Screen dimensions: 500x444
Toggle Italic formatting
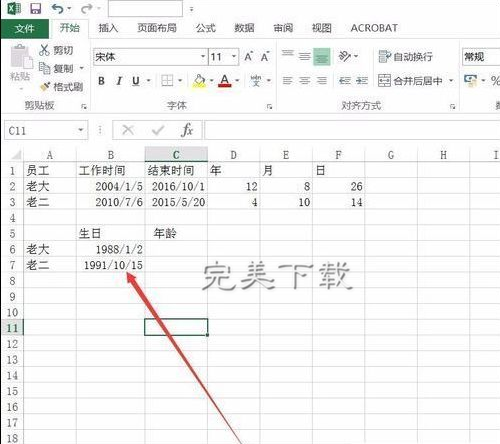(x=119, y=81)
